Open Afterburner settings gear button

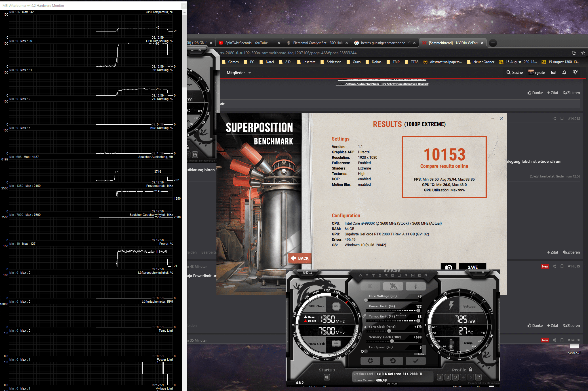click(x=370, y=361)
